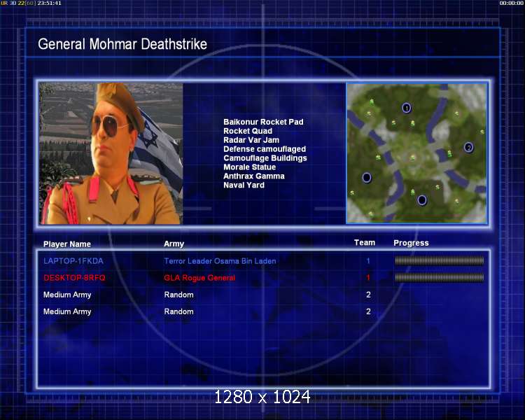Click the "Army" column header
The image size is (525, 420).
[174, 244]
